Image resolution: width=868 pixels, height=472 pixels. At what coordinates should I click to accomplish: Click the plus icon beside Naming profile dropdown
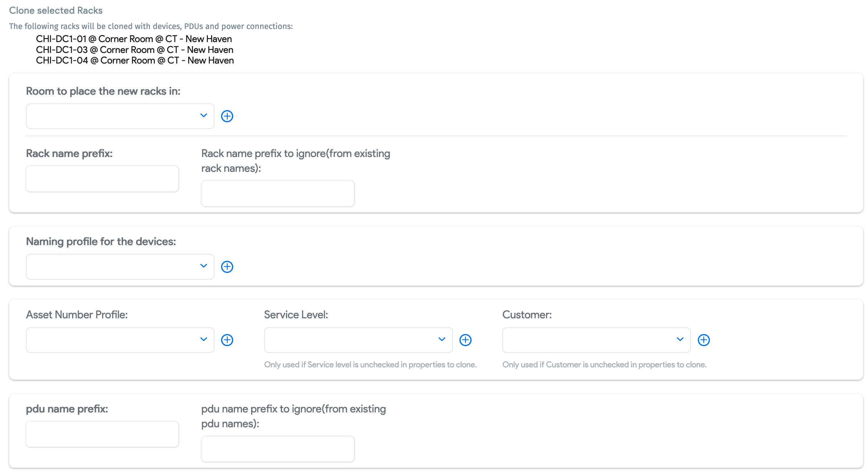click(227, 267)
